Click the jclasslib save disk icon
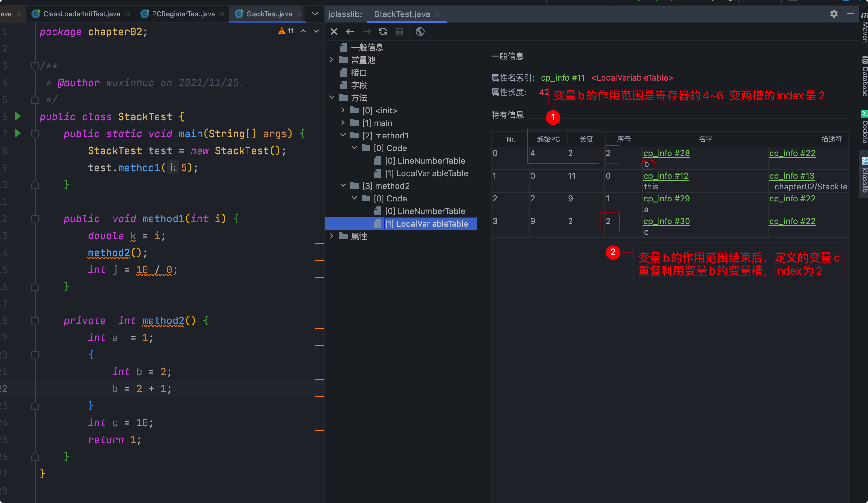Screen dimensions: 868x503 pos(399,32)
